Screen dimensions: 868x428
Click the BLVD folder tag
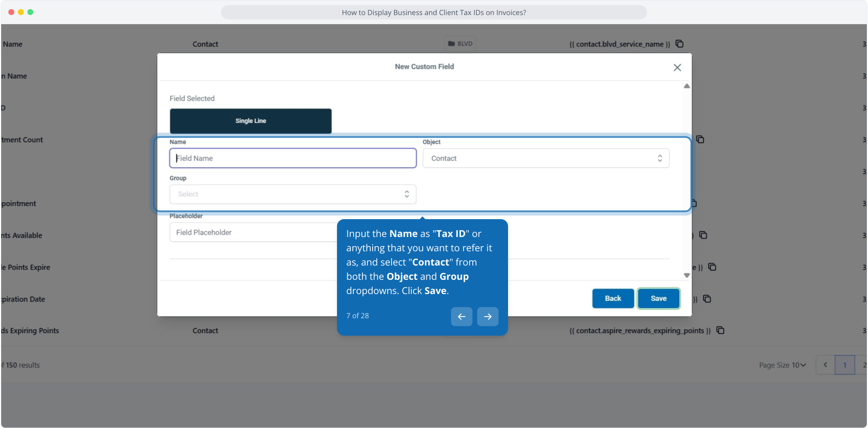coord(460,44)
